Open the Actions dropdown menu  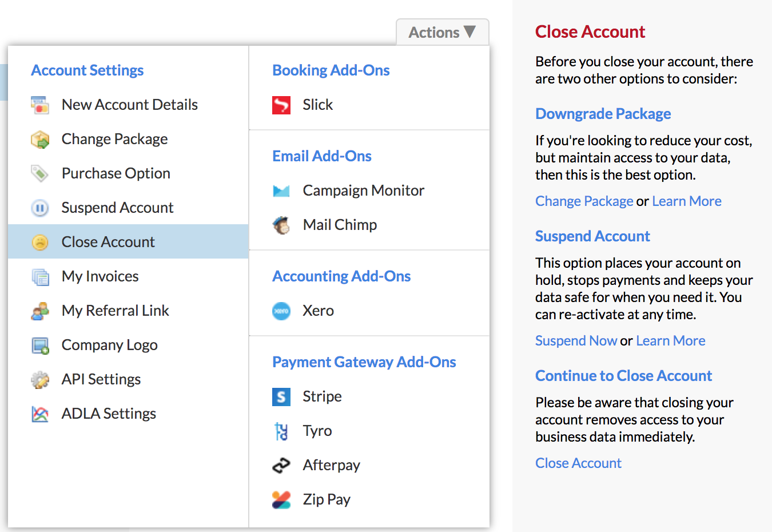tap(442, 32)
